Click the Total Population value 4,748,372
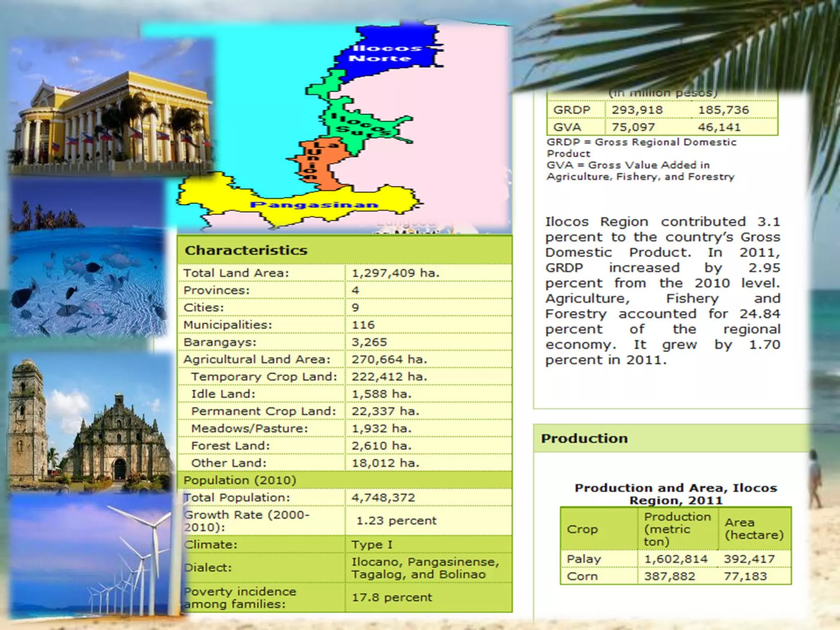Viewport: 840px width, 630px height. [x=383, y=498]
